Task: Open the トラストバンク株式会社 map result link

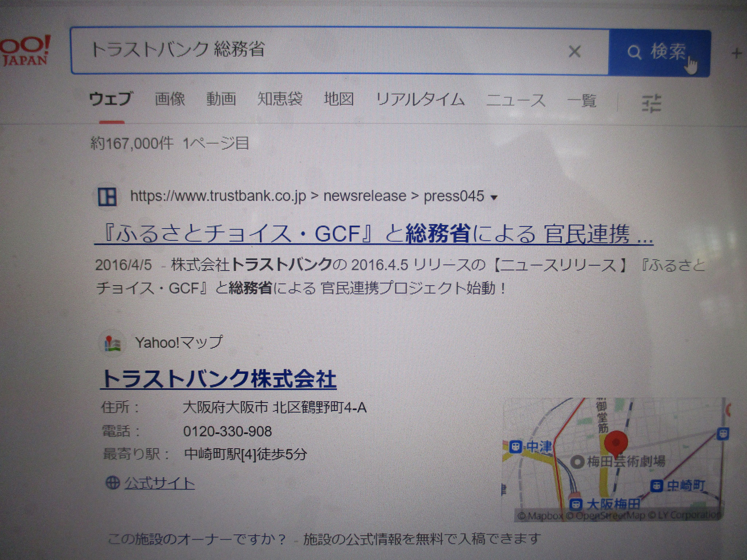Action: pos(218,378)
